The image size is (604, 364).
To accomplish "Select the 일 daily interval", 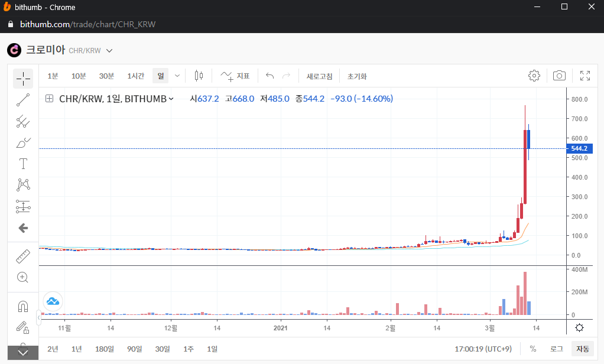I will 161,76.
